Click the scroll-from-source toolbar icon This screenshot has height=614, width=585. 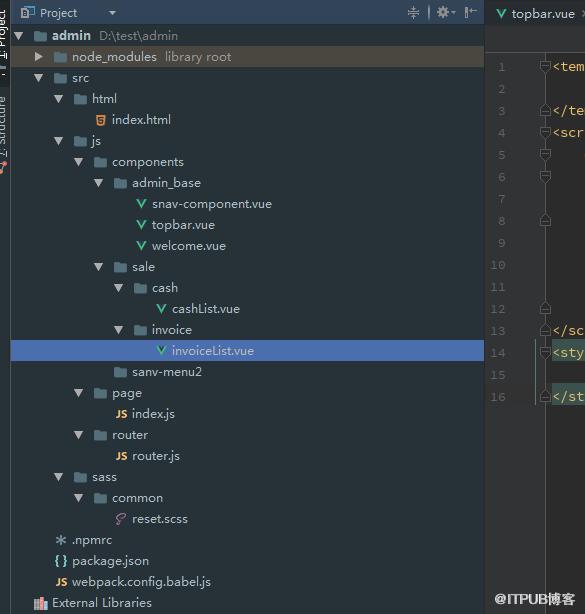[413, 13]
